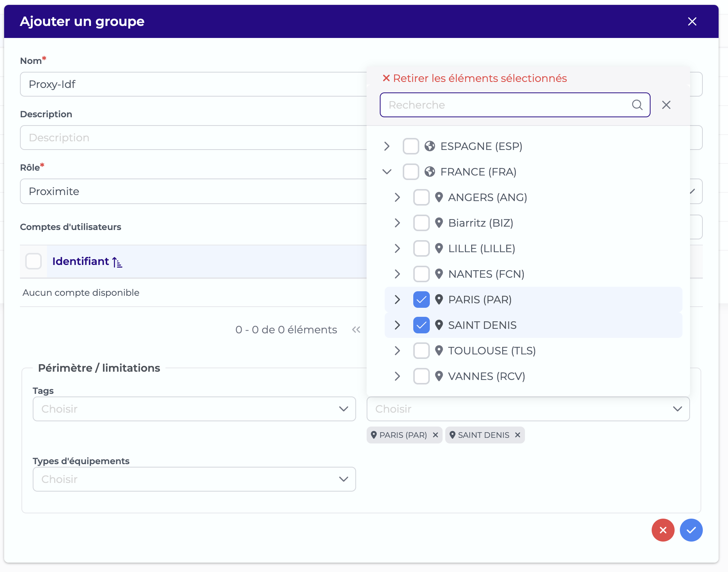Collapse the FRANCE (FRA) node

(387, 172)
